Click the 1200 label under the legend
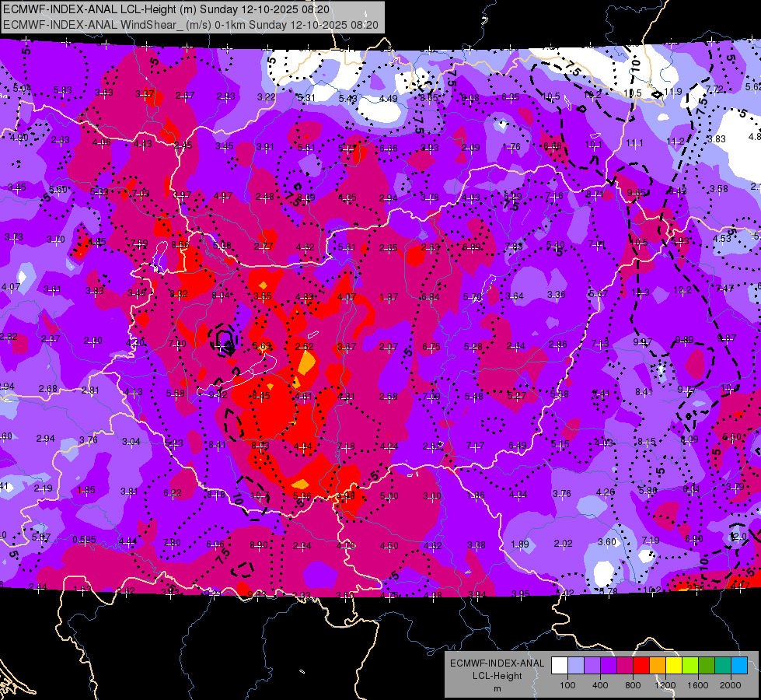 tap(665, 684)
